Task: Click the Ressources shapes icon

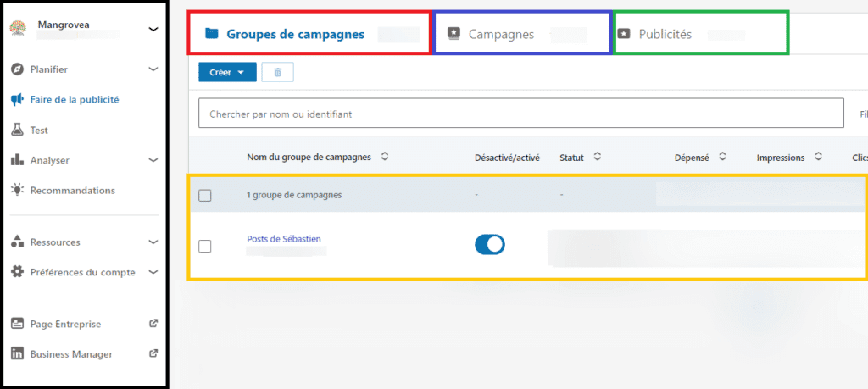Action: [x=18, y=242]
